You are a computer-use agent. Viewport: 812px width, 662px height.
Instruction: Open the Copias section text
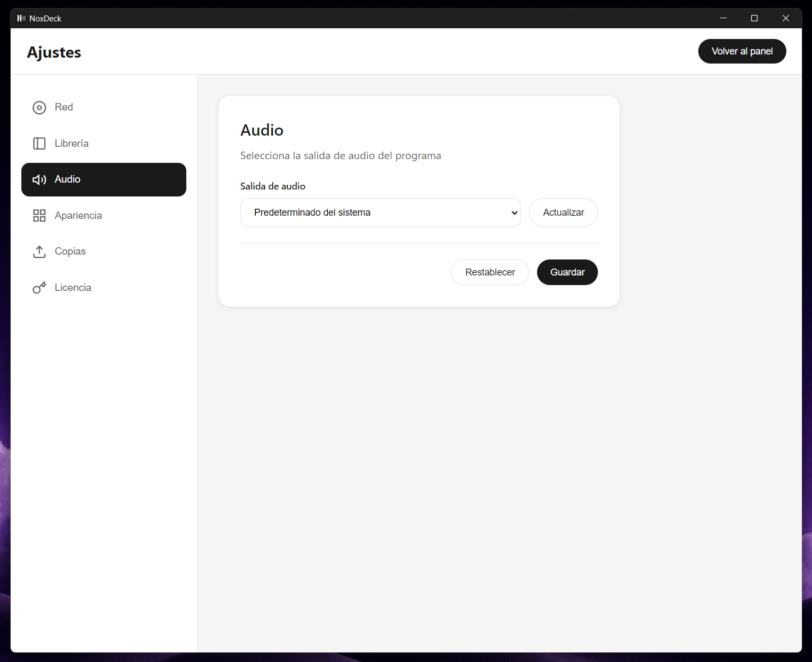click(x=70, y=251)
